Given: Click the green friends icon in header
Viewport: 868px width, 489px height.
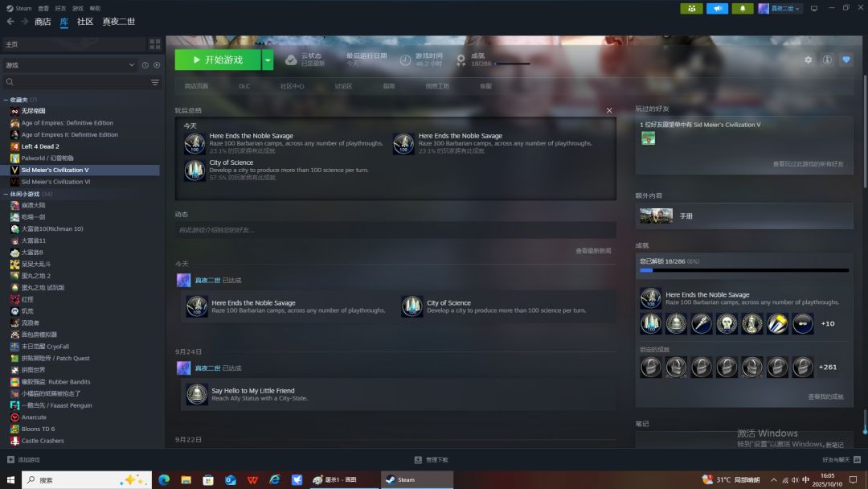Looking at the screenshot, I should 691,8.
